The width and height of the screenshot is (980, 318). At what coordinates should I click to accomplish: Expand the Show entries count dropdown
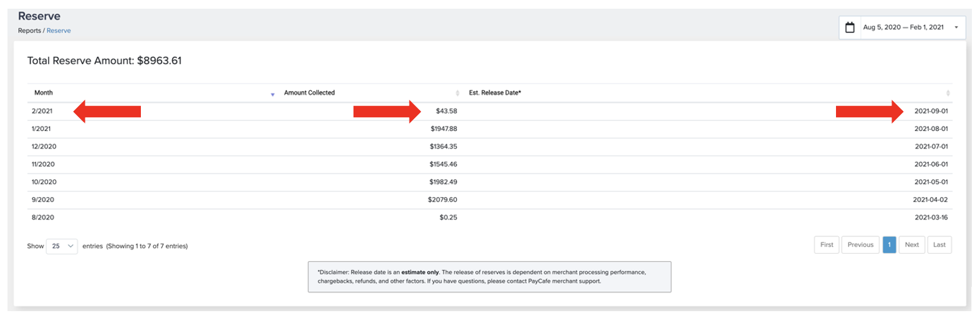click(x=62, y=246)
